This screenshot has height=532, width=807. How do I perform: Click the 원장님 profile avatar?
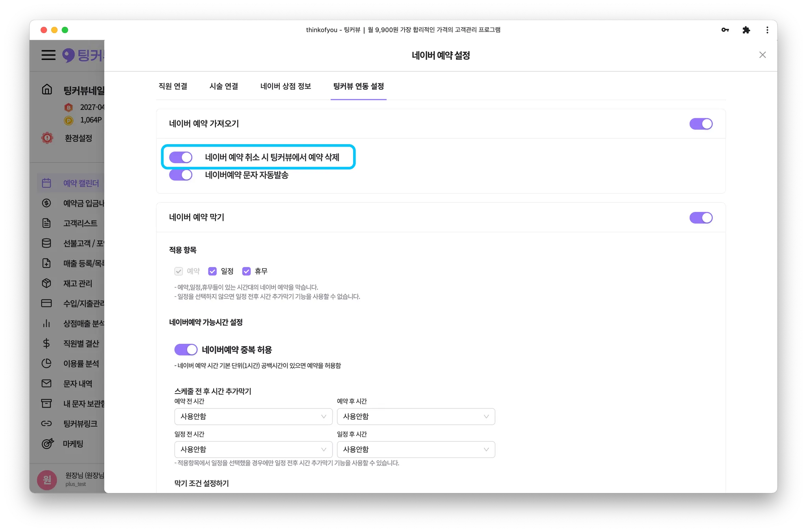pos(47,479)
